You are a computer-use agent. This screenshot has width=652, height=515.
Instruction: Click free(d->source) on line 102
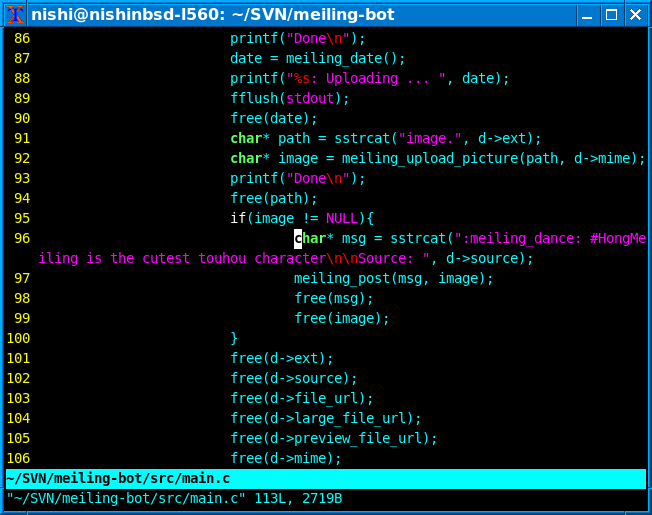pos(294,378)
